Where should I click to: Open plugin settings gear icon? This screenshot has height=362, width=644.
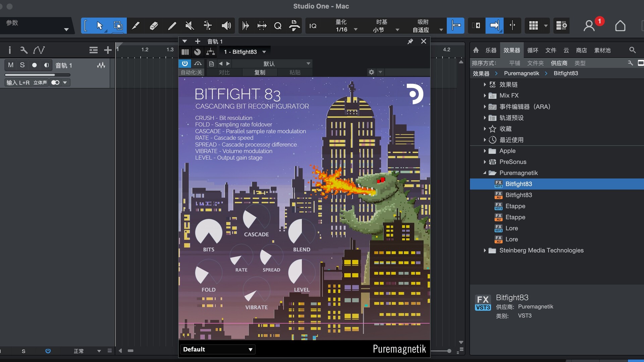(x=371, y=72)
